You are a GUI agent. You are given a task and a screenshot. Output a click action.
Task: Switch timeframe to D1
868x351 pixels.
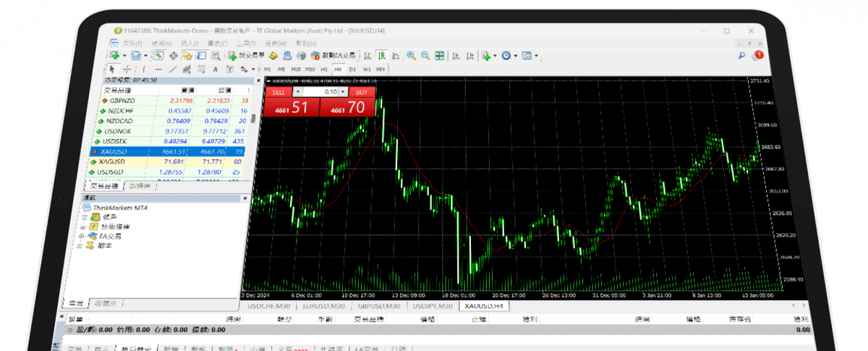352,69
